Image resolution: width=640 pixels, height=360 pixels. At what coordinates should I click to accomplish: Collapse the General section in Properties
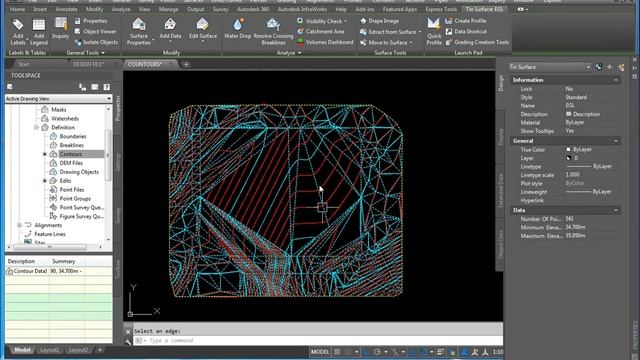click(616, 141)
